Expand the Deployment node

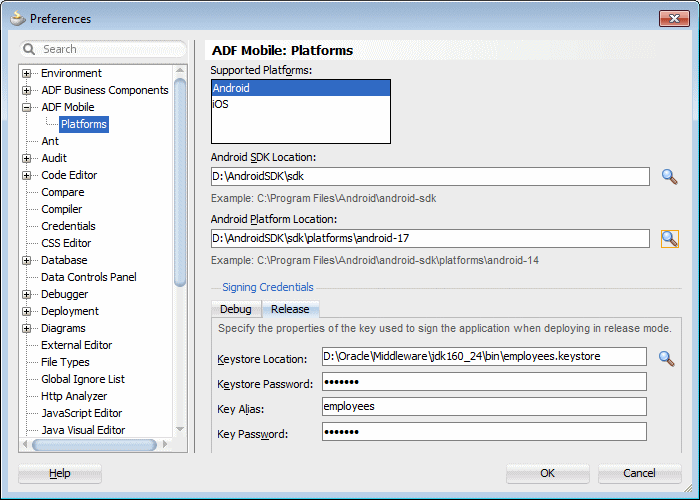[27, 311]
